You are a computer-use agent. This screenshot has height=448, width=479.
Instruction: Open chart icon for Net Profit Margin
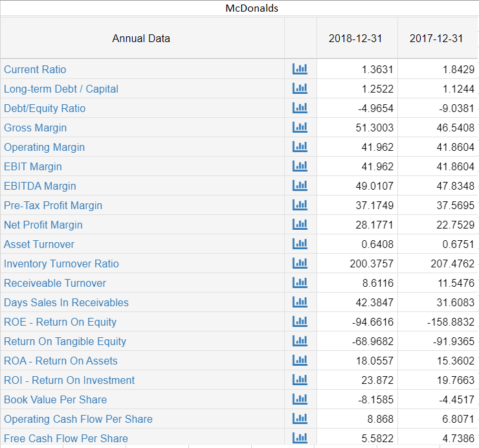(x=300, y=224)
